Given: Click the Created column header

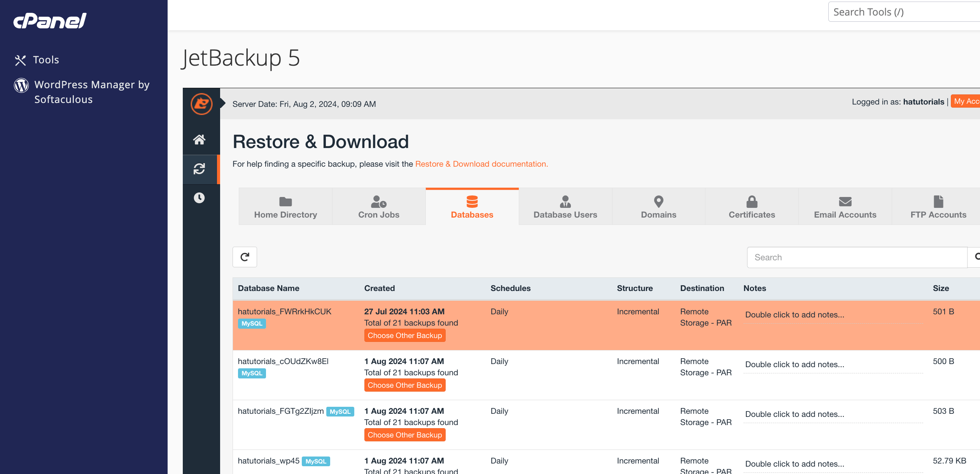Looking at the screenshot, I should click(380, 288).
